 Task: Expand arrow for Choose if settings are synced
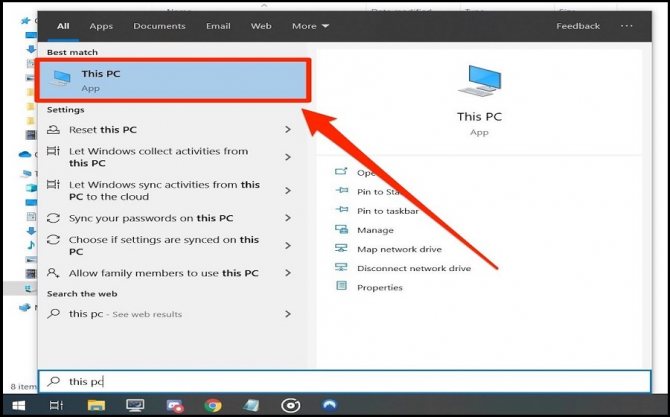[x=288, y=245]
